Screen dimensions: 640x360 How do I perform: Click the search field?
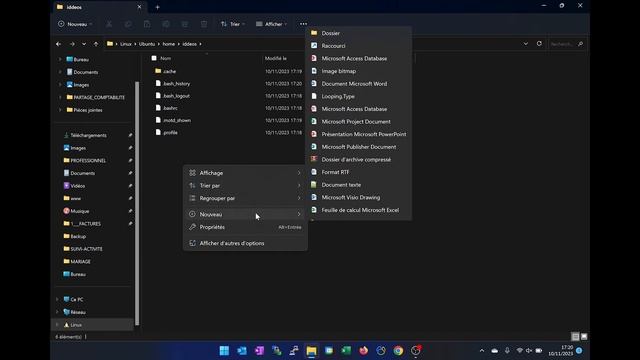tap(567, 44)
